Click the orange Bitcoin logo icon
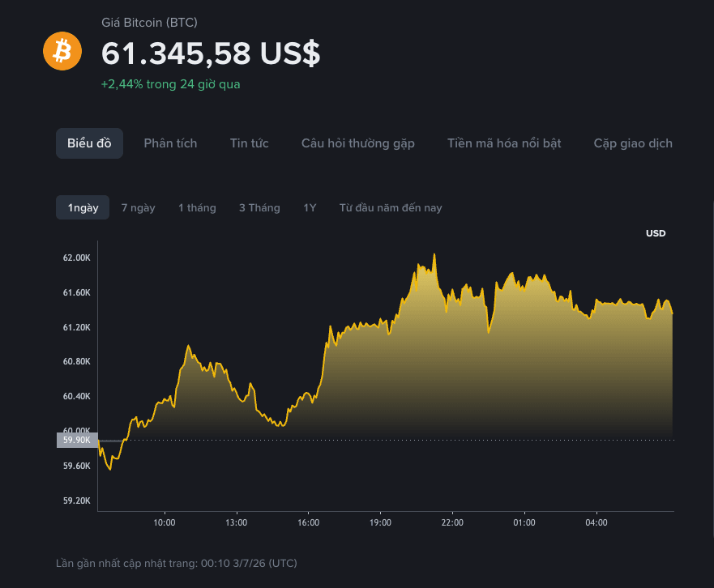 [x=62, y=51]
